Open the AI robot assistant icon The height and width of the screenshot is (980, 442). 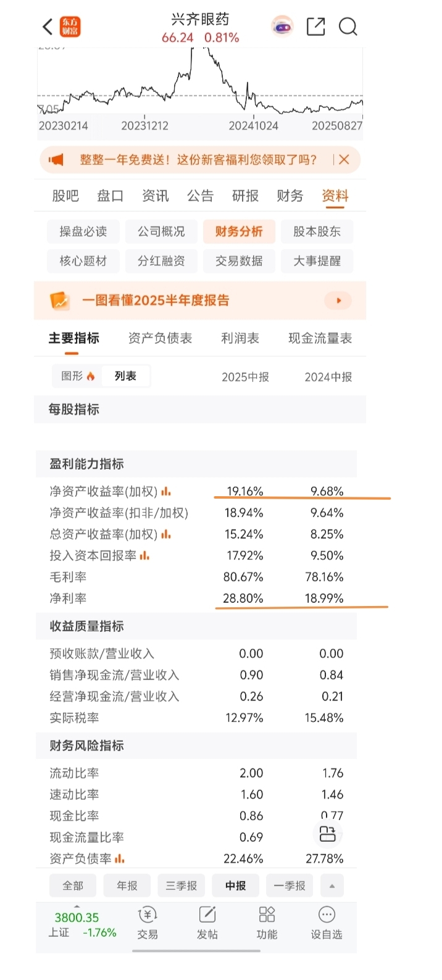(283, 27)
